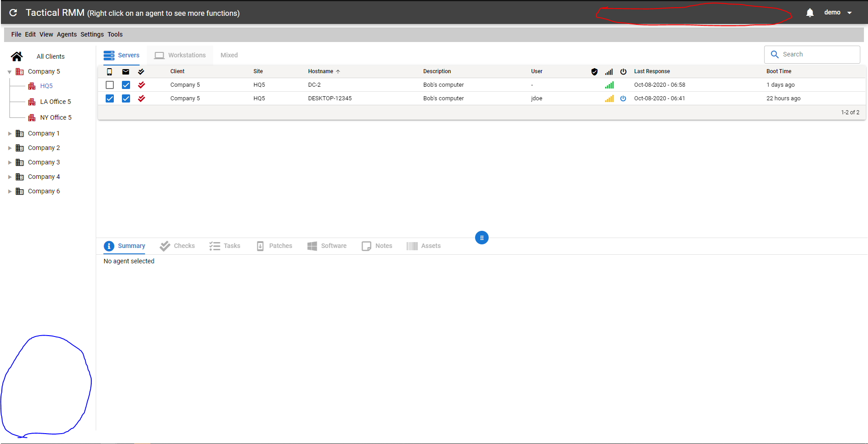Screen dimensions: 868x444
Task: Click the Company 1 building icon
Action: click(x=20, y=133)
